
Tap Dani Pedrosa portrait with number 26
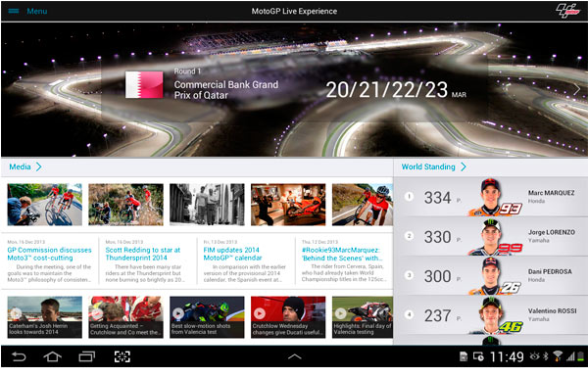coord(495,276)
